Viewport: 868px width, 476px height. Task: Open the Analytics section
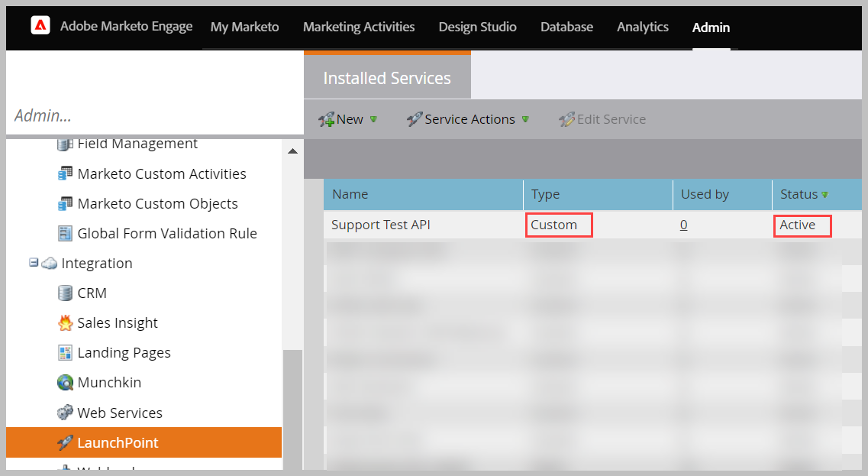click(x=643, y=27)
